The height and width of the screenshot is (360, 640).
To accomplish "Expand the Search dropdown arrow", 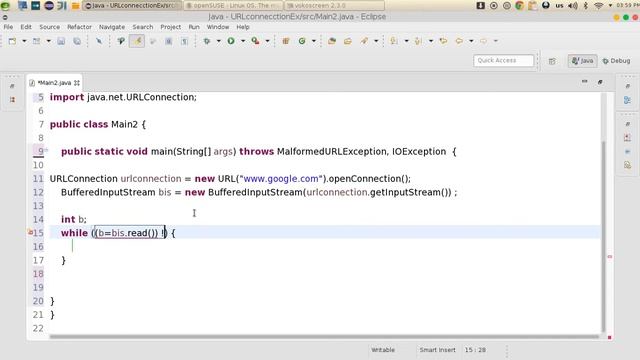I will coord(376,41).
